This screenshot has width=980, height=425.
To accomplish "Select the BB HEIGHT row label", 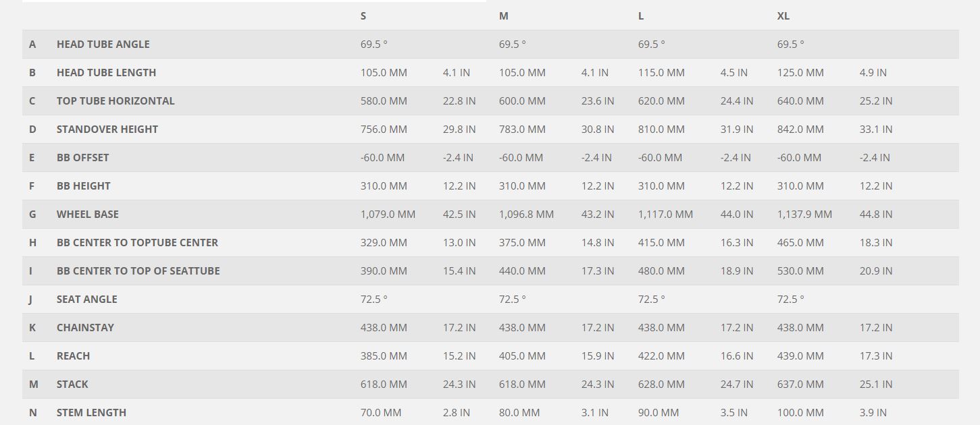I will (83, 186).
